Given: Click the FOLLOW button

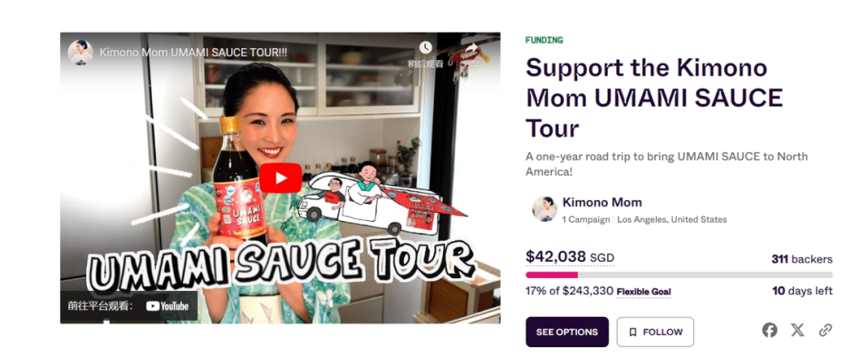Looking at the screenshot, I should [x=656, y=332].
